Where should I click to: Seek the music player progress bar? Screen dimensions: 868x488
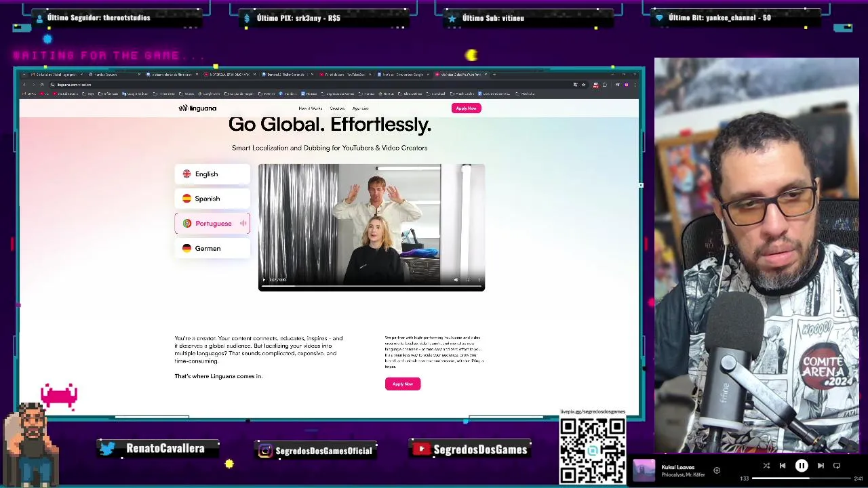tap(801, 479)
